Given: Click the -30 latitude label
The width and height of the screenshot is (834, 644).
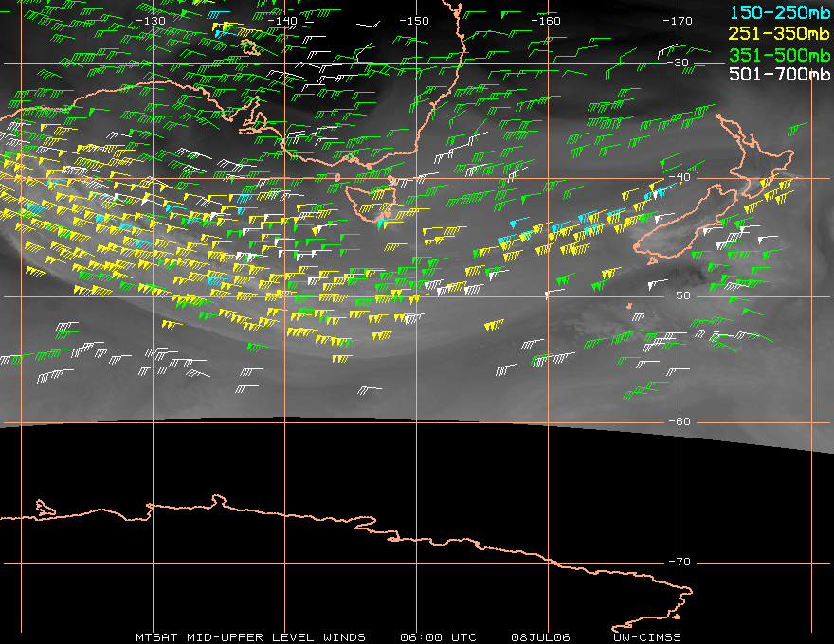Looking at the screenshot, I should (x=679, y=63).
